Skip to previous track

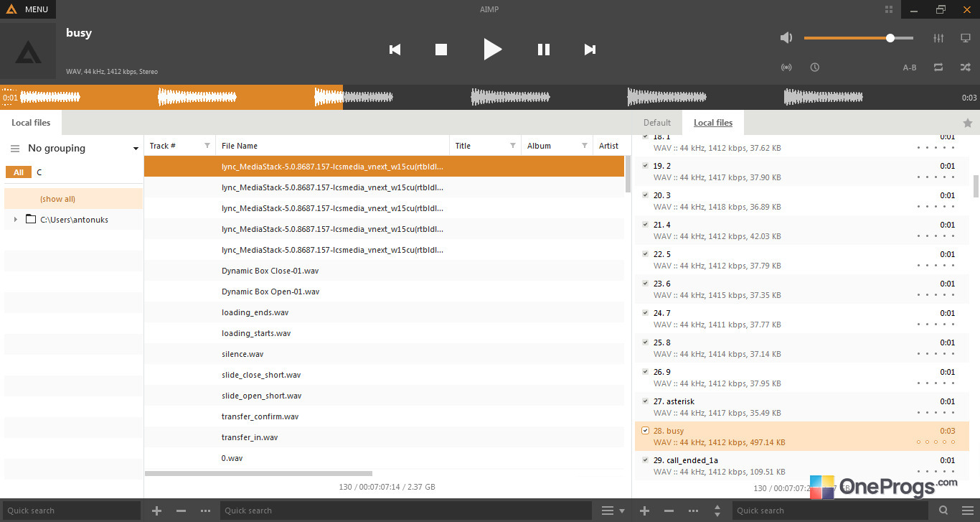(x=395, y=50)
